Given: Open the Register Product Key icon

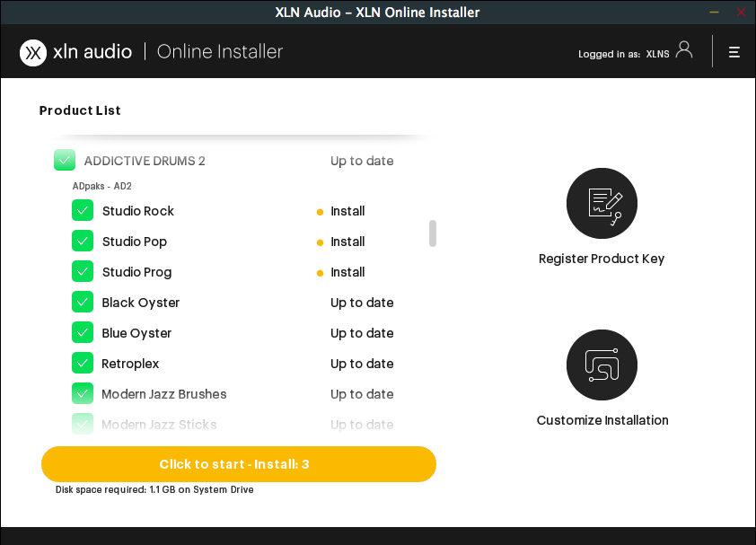Looking at the screenshot, I should click(601, 203).
